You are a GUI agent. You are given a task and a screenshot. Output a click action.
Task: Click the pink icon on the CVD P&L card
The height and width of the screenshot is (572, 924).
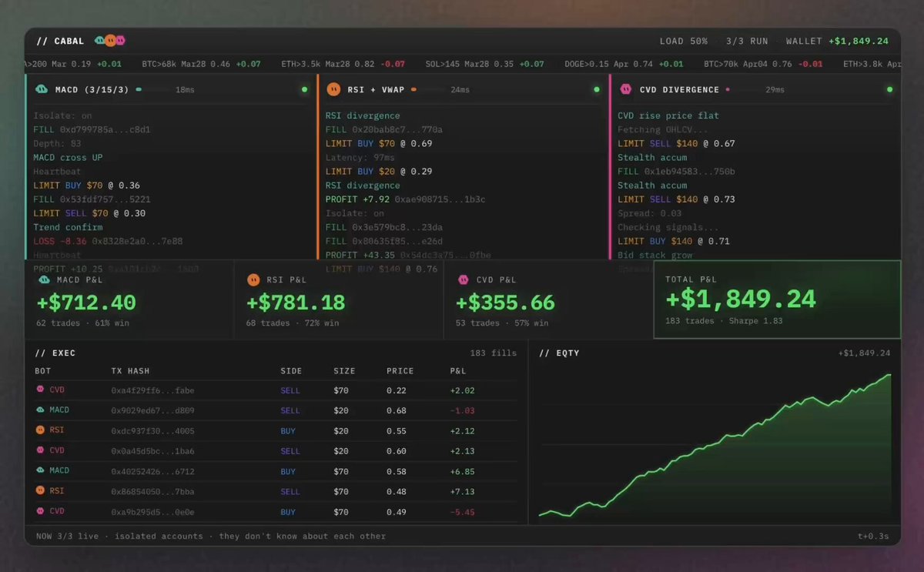[x=463, y=280]
